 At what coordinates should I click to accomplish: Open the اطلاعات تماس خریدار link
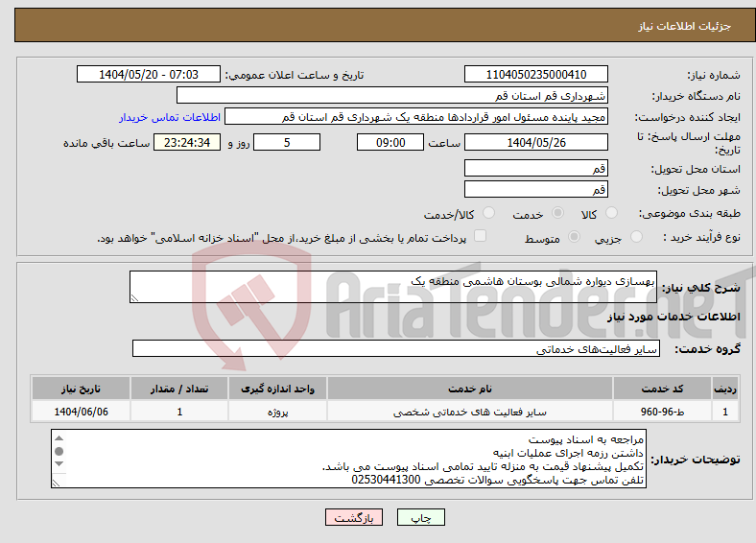click(x=170, y=117)
